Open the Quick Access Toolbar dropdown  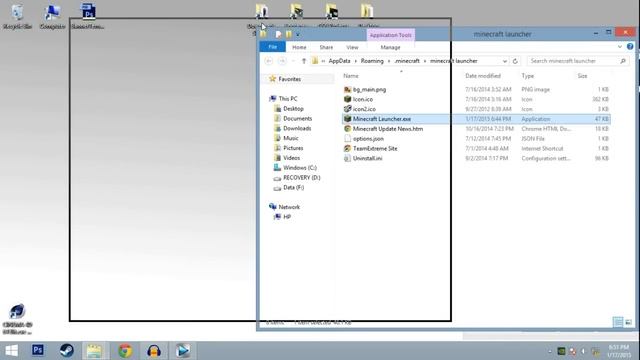click(298, 35)
